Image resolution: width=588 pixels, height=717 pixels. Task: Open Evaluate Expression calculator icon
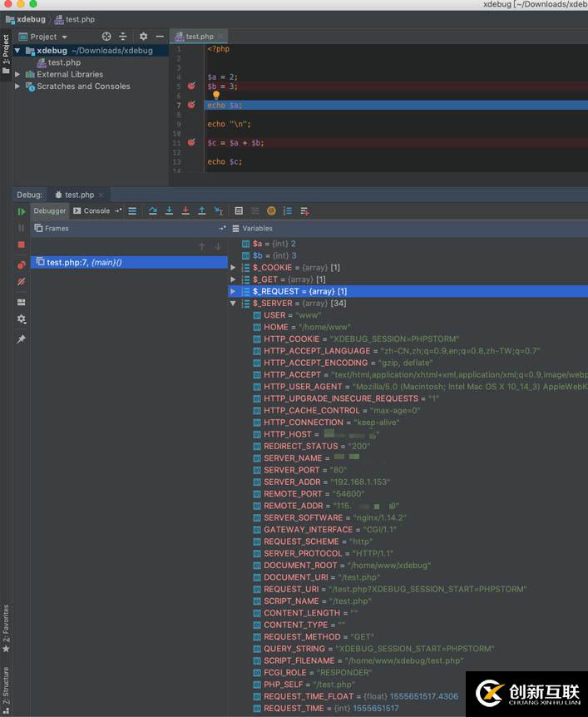[x=239, y=211]
